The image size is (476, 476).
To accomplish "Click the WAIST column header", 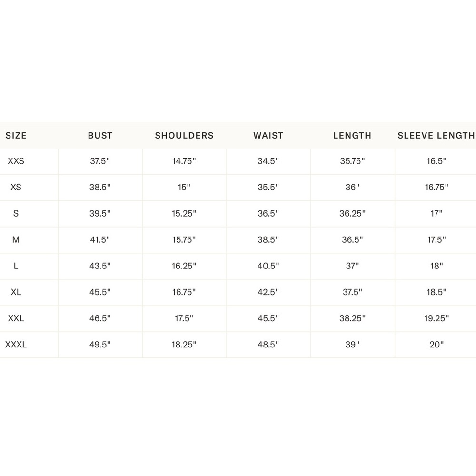I will coord(268,135).
